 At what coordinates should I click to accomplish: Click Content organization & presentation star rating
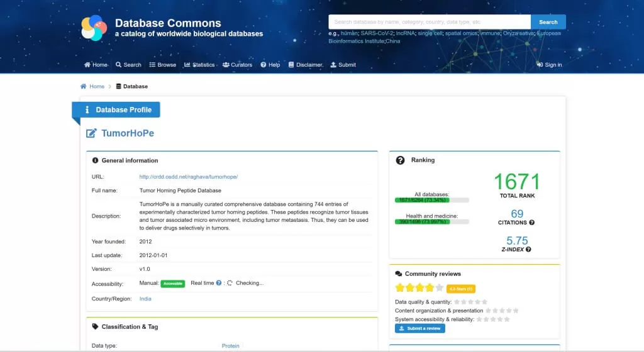point(502,311)
